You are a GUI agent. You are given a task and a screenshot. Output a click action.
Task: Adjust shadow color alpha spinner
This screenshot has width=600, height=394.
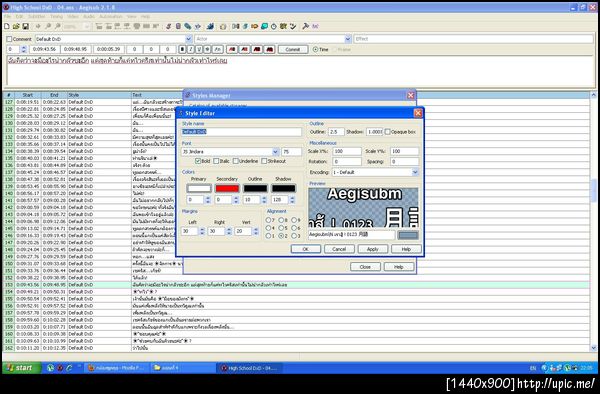tap(292, 200)
